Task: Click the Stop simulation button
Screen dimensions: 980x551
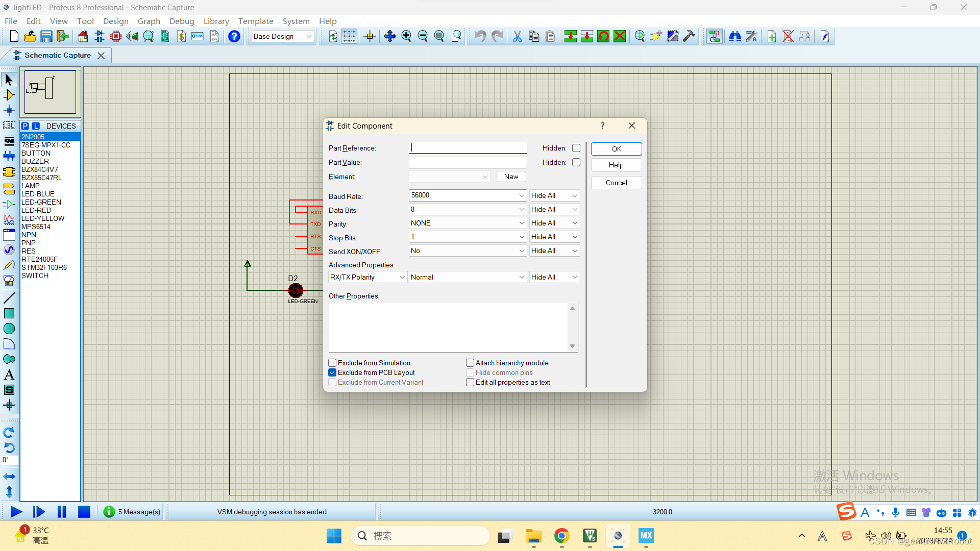Action: tap(84, 512)
